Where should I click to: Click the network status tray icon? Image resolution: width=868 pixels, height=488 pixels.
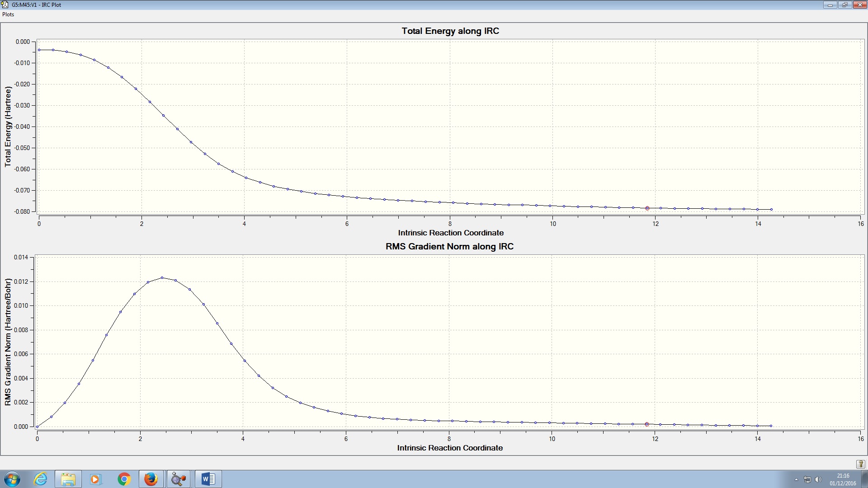[807, 479]
